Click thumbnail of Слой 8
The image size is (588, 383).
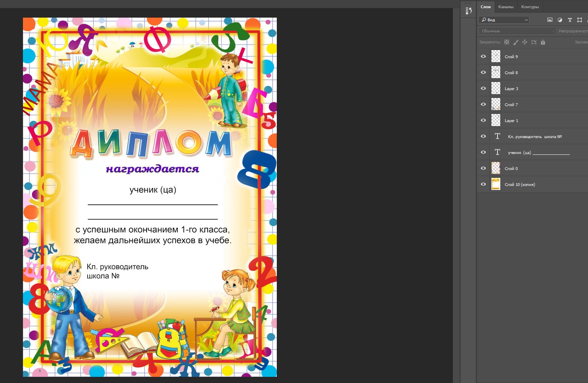point(496,73)
